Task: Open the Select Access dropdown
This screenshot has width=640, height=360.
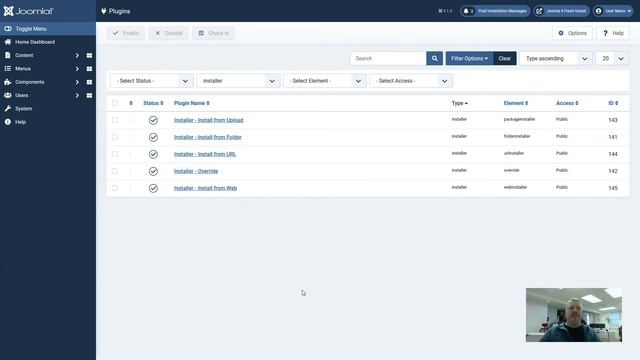Action: tap(411, 81)
